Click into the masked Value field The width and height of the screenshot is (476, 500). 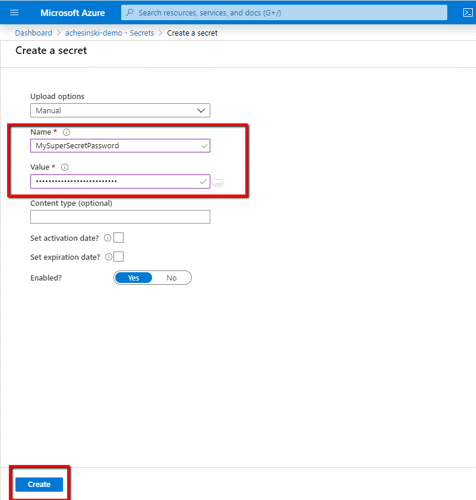pos(120,181)
